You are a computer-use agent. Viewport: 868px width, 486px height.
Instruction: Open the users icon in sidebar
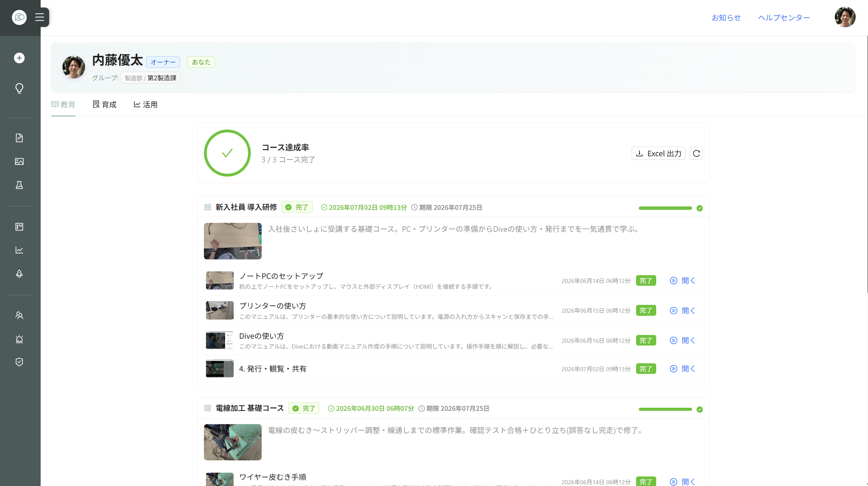[x=19, y=315]
